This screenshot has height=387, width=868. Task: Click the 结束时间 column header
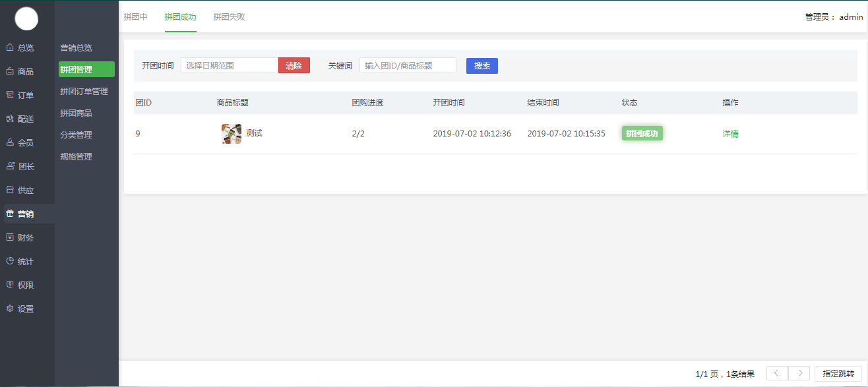click(543, 103)
